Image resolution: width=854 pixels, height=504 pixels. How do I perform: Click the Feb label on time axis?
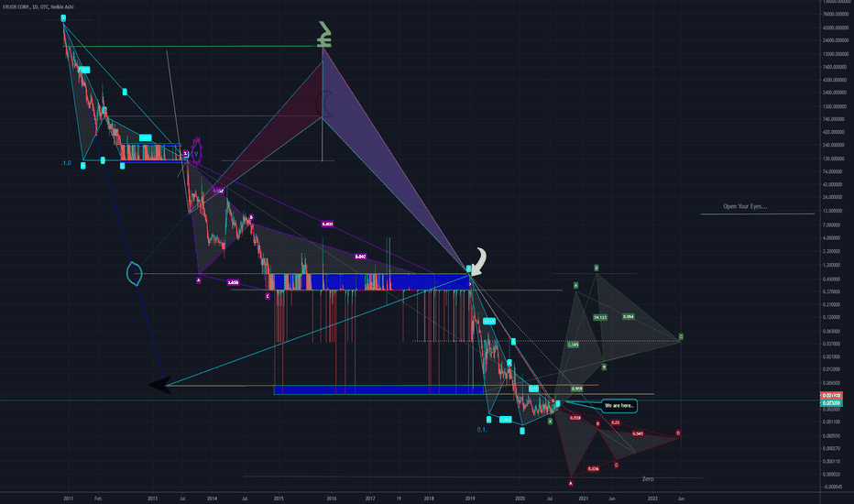[x=98, y=498]
